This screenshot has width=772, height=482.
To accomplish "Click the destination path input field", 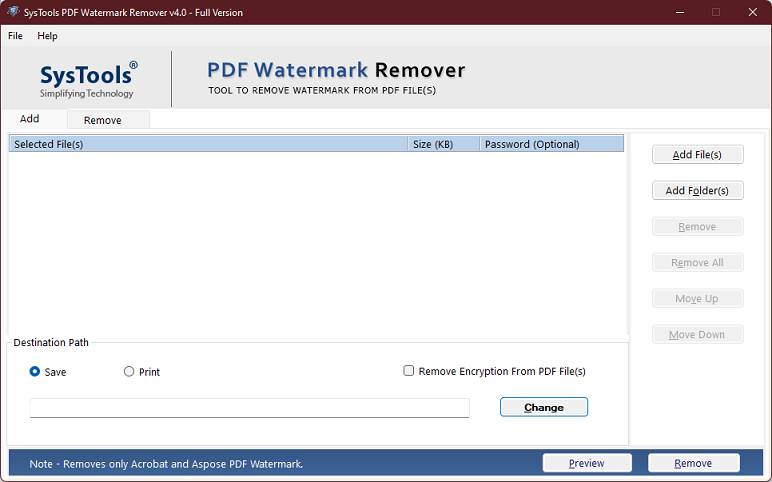I will (x=249, y=408).
